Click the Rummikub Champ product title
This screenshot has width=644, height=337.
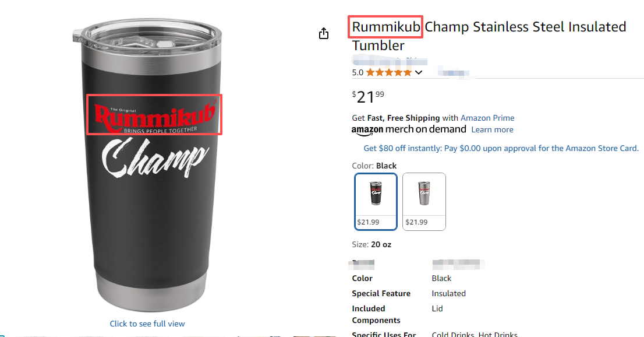(489, 36)
